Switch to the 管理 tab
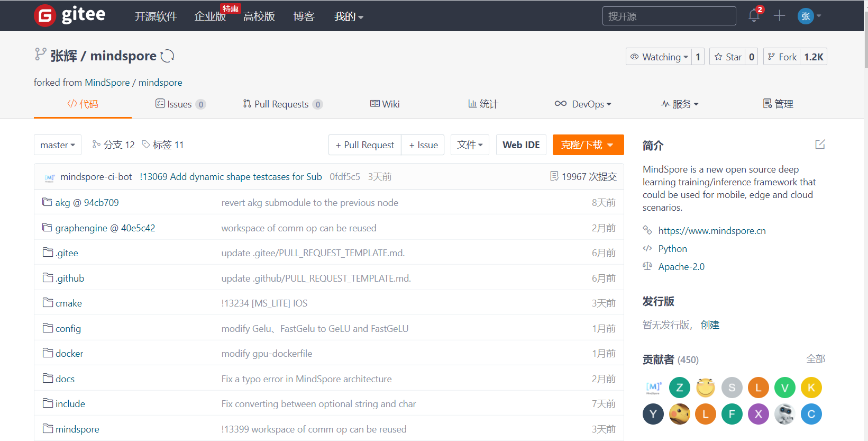The width and height of the screenshot is (868, 441). (x=778, y=104)
